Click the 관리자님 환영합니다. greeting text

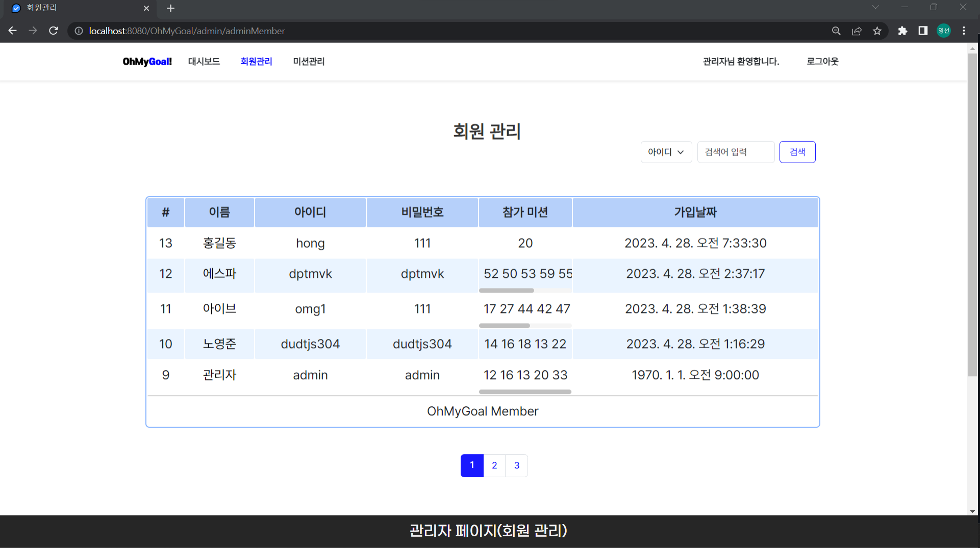pyautogui.click(x=741, y=62)
